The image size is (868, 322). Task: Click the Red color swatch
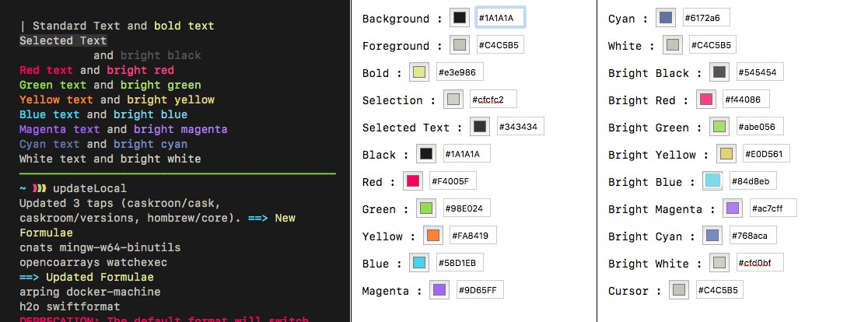point(412,181)
